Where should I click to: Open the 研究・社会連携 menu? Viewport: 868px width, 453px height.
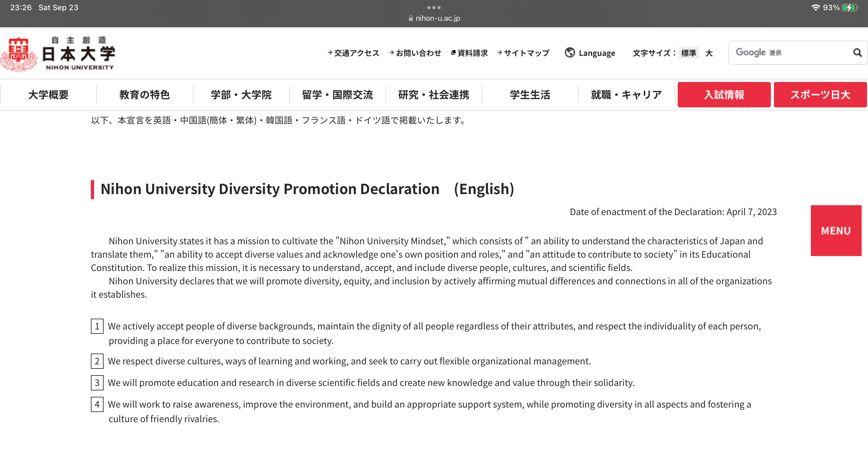[434, 95]
